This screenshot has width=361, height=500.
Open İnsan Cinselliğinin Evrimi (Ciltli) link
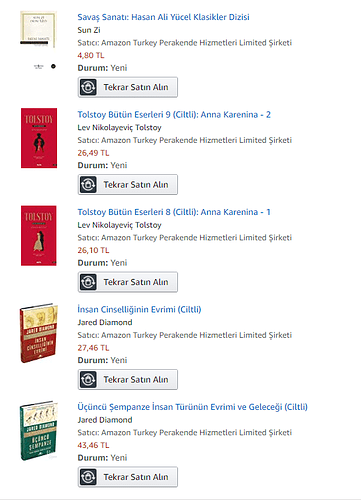pyautogui.click(x=139, y=310)
